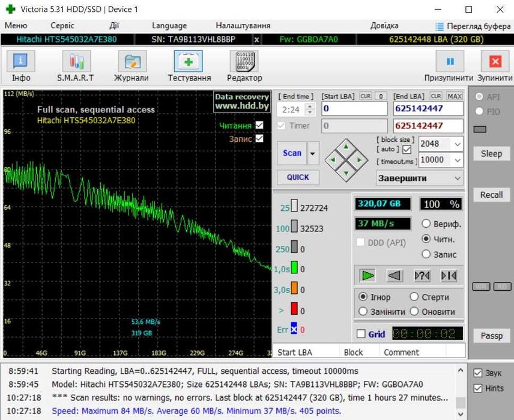This screenshot has width=514, height=420.
Task: Click the QUICK scan button
Action: pos(298,177)
